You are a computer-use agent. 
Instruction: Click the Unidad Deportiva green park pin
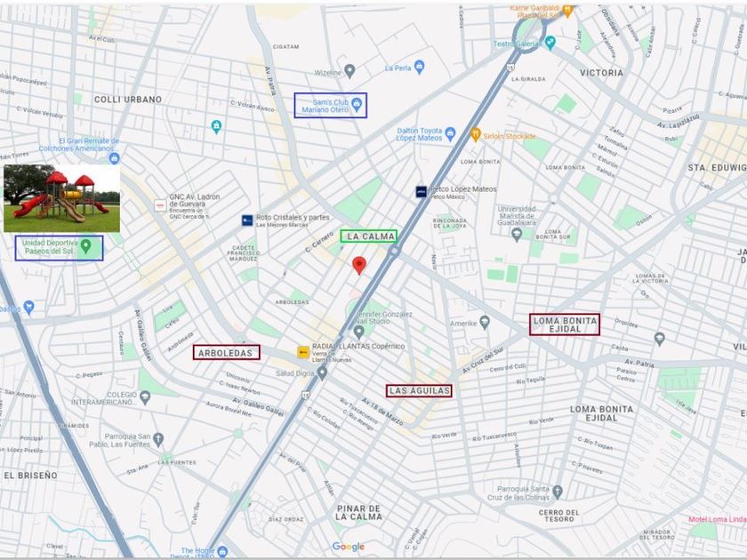tap(85, 246)
